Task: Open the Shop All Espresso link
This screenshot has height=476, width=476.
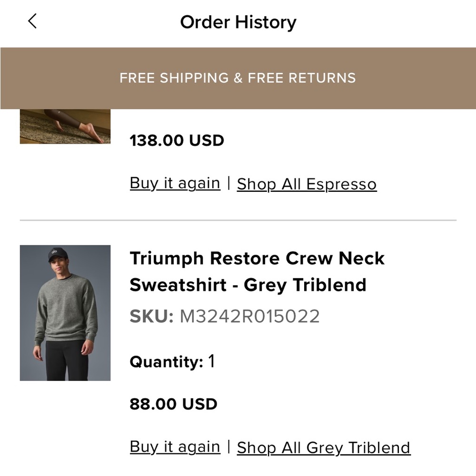Action: [306, 183]
